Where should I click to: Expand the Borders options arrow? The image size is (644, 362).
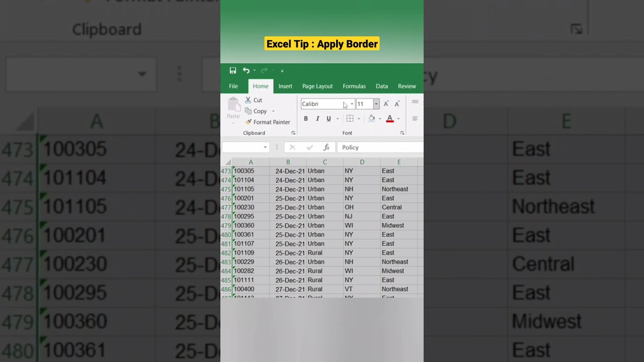click(x=359, y=119)
